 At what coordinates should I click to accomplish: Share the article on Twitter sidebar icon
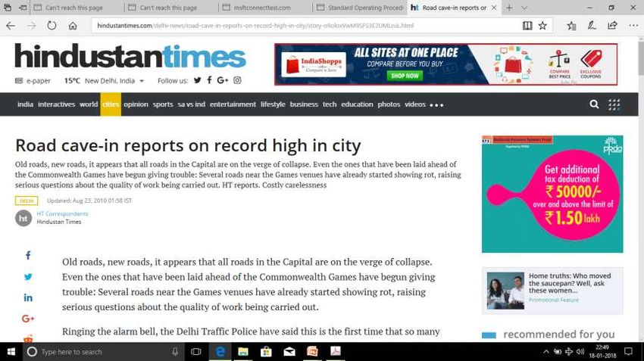(x=28, y=277)
